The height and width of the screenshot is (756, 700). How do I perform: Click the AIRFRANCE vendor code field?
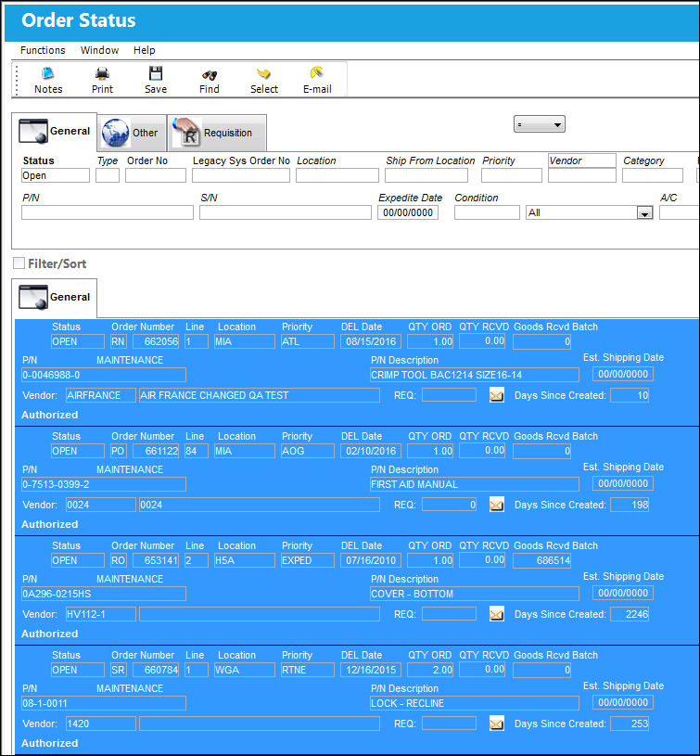pos(101,395)
